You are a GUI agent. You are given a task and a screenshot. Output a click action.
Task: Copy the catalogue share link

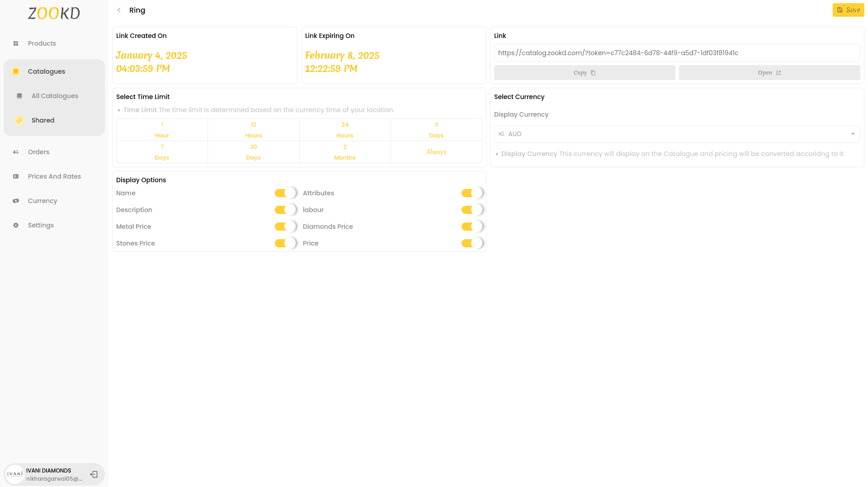[x=584, y=72]
